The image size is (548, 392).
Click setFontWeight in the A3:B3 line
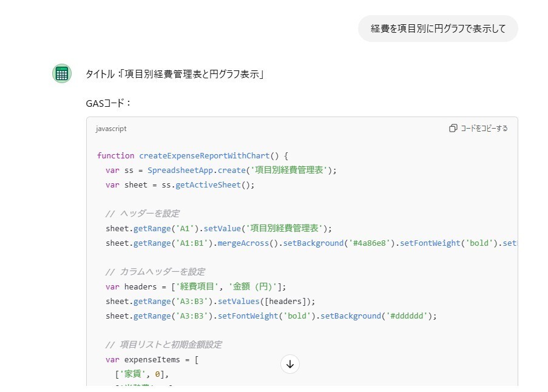click(x=248, y=316)
